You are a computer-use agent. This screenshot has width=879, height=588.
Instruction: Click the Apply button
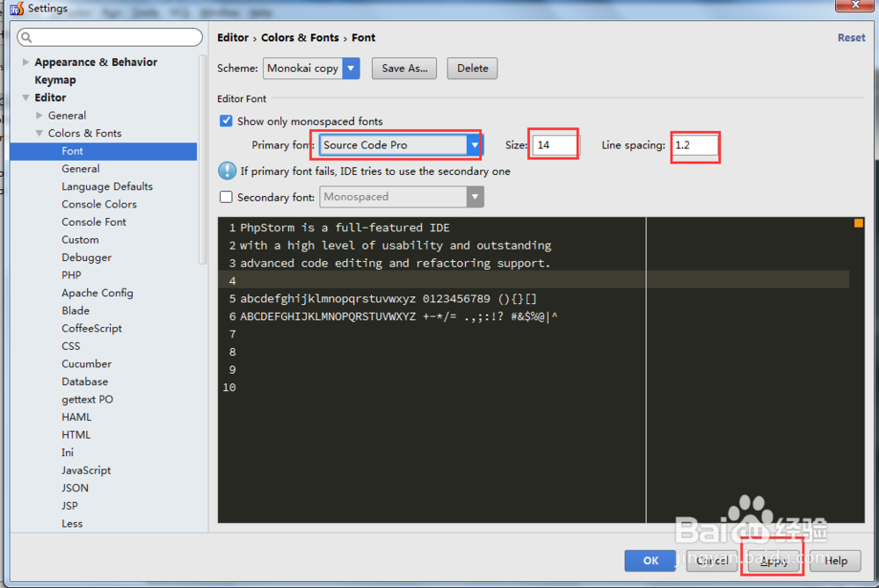[772, 561]
